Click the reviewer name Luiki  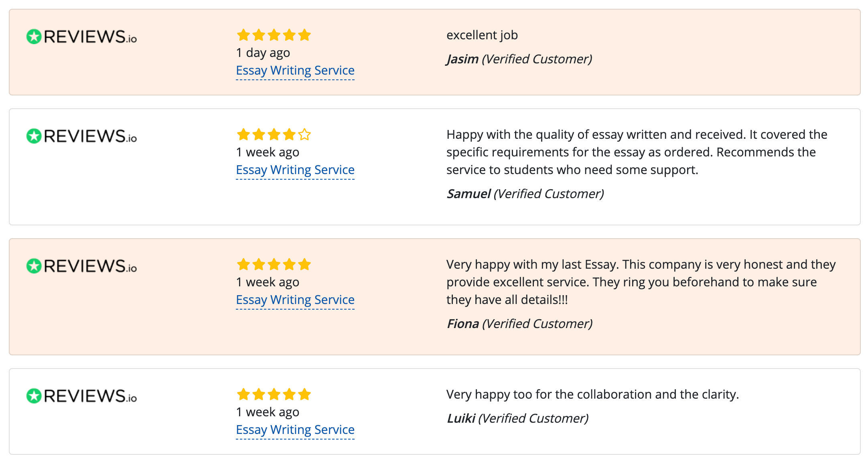coord(461,419)
